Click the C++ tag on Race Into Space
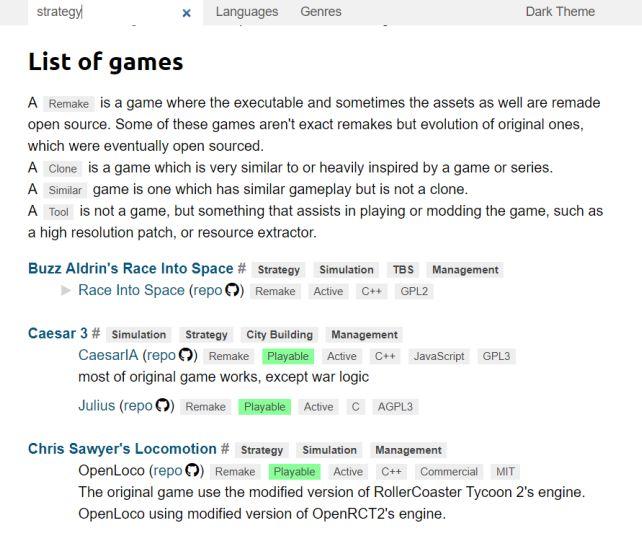 click(371, 291)
